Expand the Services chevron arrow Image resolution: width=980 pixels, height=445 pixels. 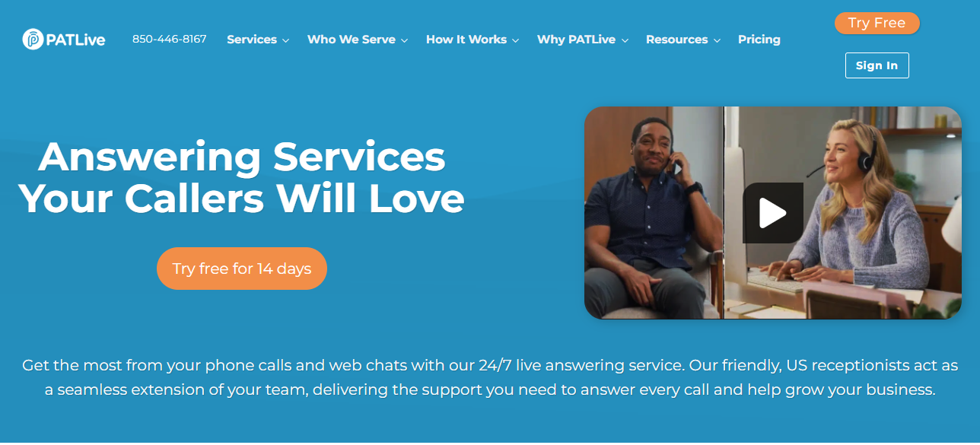285,40
